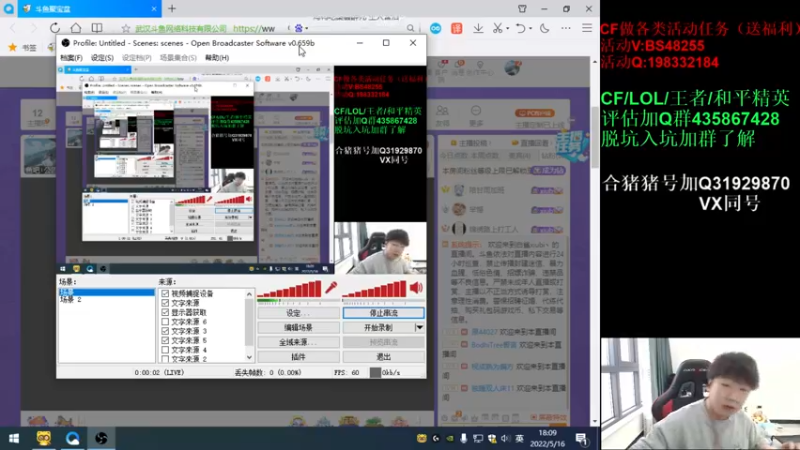The image size is (800, 450).
Task: Bookmark this page with star icon
Action: (126, 29)
